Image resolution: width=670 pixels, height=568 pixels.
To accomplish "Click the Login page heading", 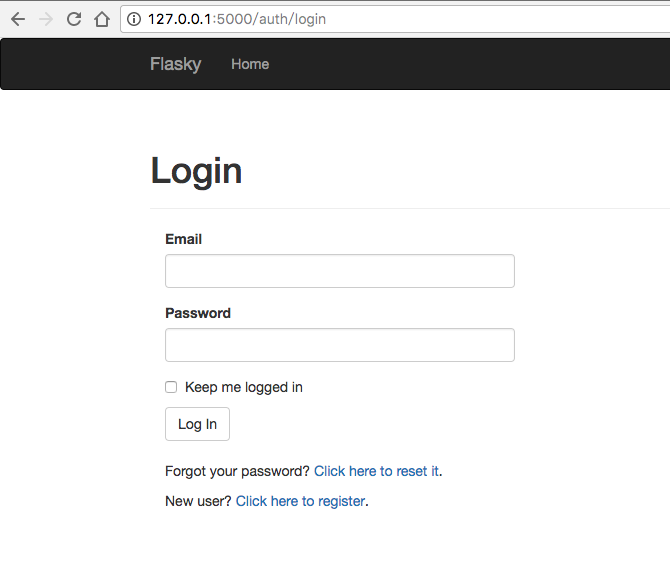I will pos(196,171).
